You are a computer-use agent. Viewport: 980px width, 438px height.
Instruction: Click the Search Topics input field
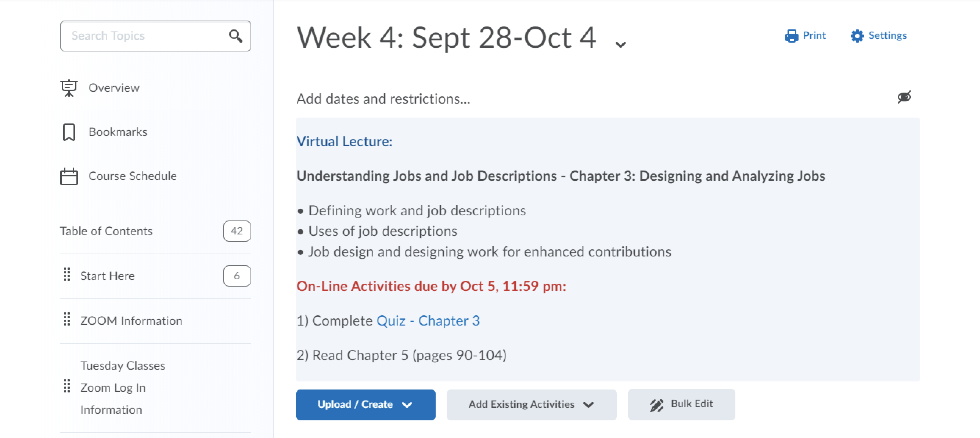(x=145, y=36)
